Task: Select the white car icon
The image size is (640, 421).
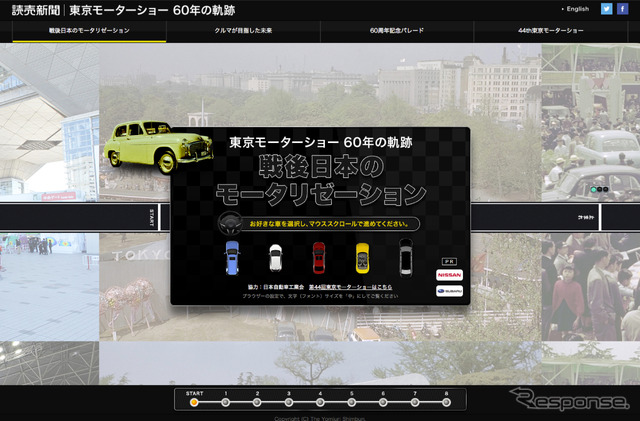Action: [x=276, y=258]
